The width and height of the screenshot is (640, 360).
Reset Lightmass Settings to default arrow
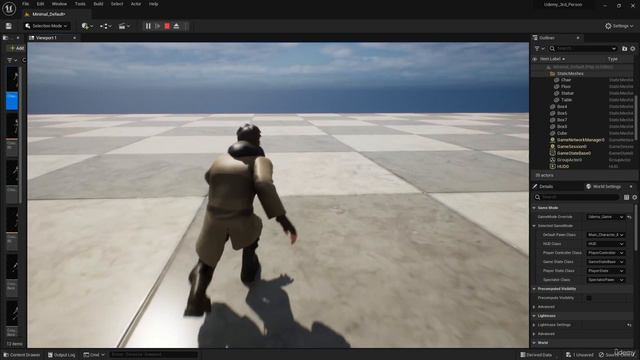click(x=629, y=325)
